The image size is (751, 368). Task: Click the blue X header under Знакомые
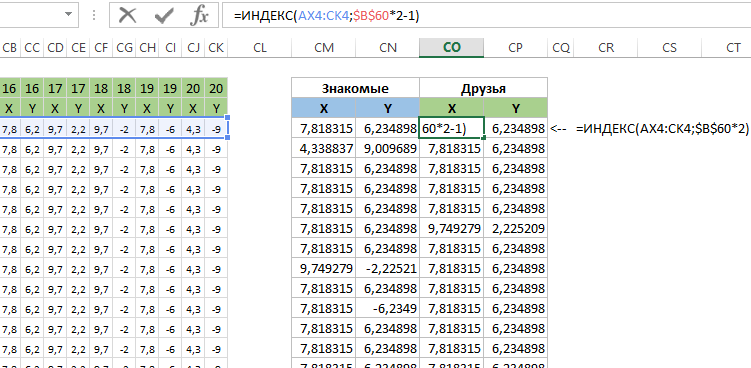click(x=324, y=108)
